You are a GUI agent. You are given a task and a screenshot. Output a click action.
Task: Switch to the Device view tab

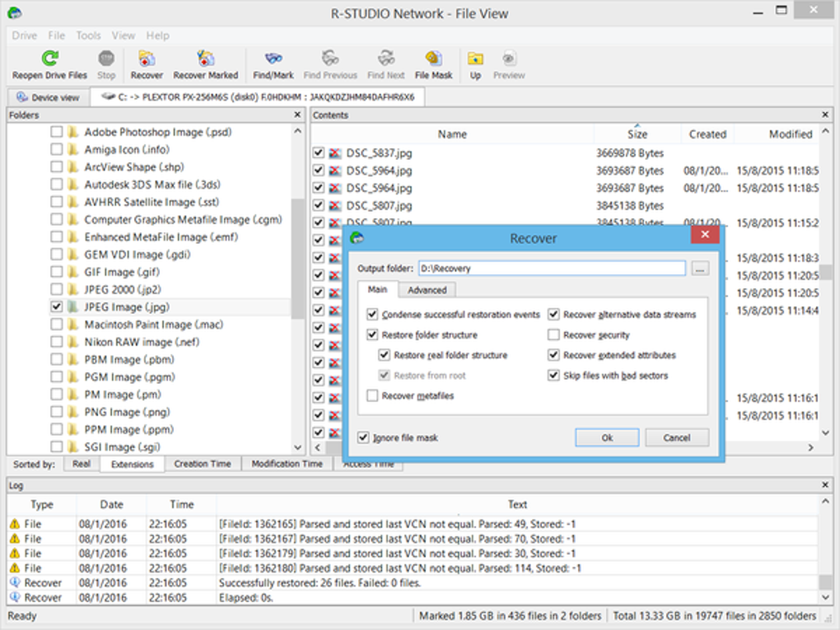(49, 97)
